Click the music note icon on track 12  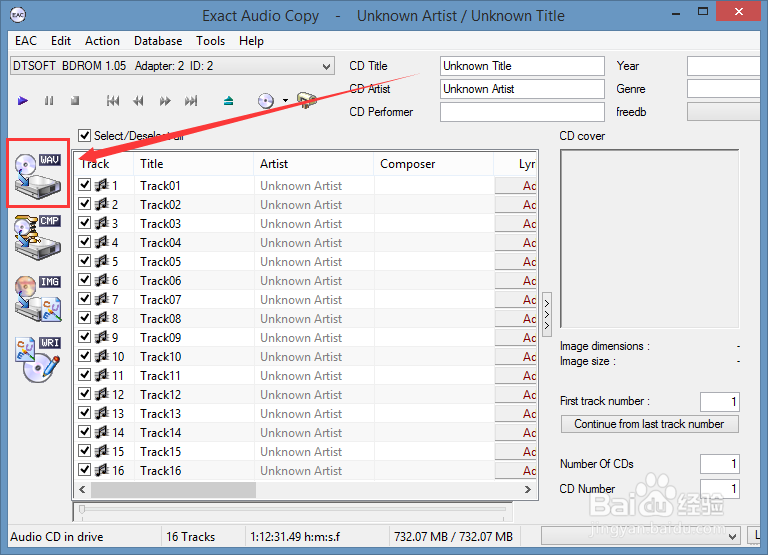(x=101, y=394)
